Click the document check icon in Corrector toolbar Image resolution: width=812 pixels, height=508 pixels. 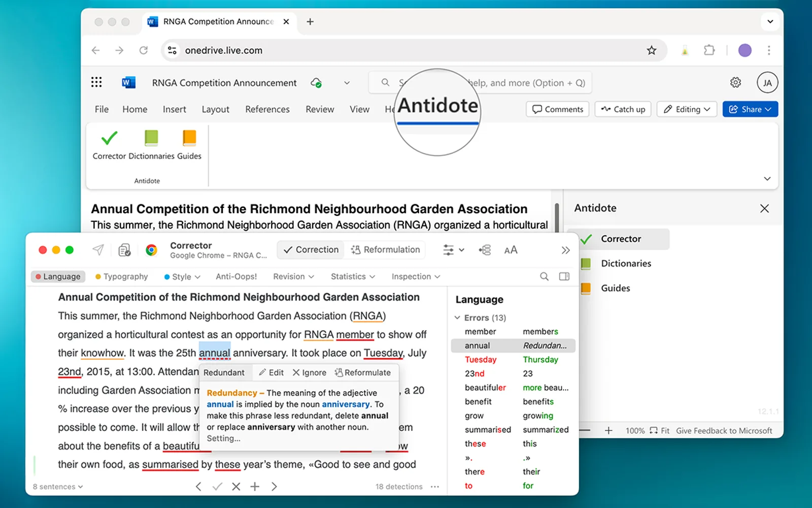[124, 250]
